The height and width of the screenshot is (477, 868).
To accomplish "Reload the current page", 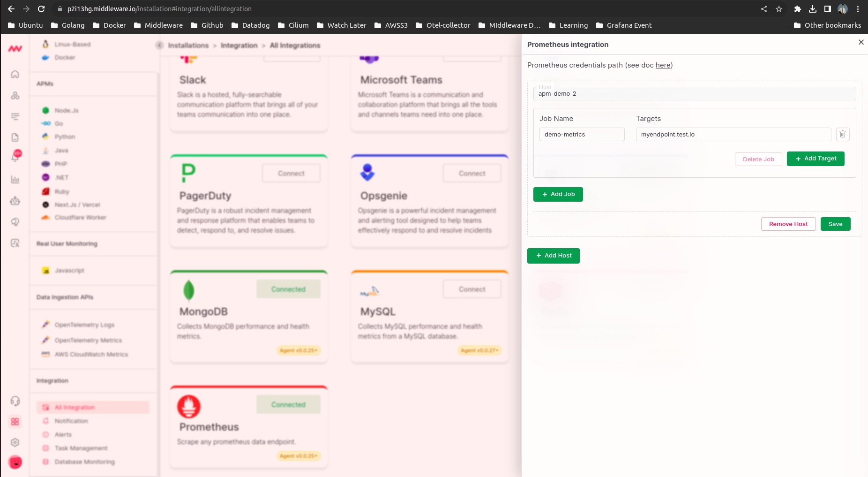I will coord(41,9).
